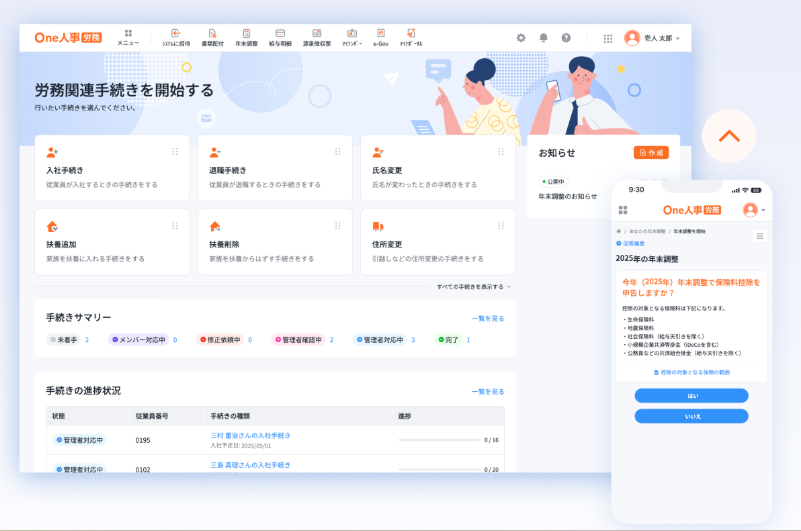Open the 氏名変更 card
The width and height of the screenshot is (801, 531).
click(438, 168)
